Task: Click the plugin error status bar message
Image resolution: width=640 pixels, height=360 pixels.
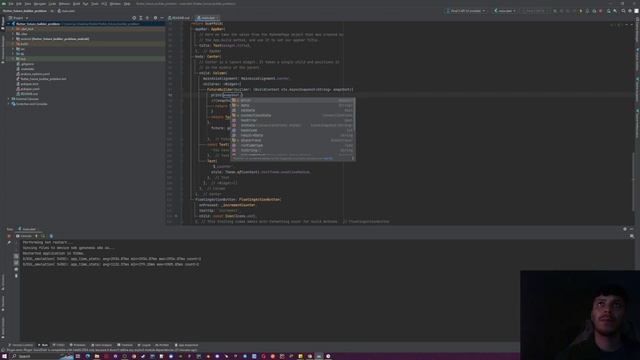Action: pos(101,350)
